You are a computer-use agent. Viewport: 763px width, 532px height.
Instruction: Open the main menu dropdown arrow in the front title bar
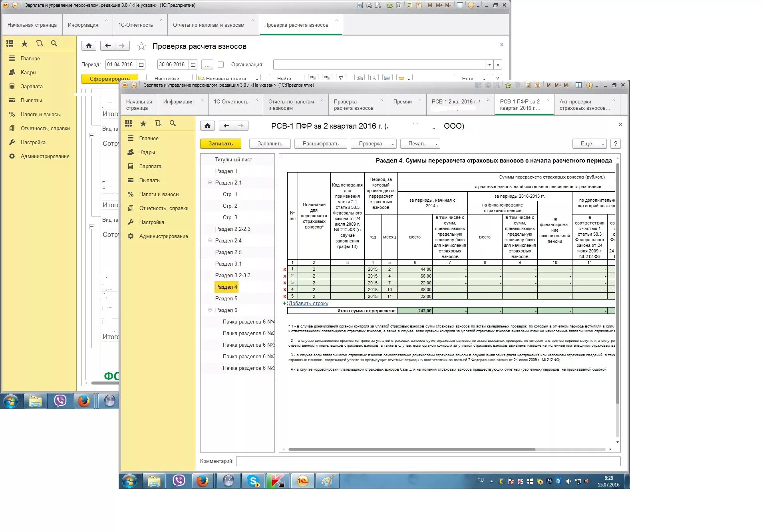pos(134,85)
